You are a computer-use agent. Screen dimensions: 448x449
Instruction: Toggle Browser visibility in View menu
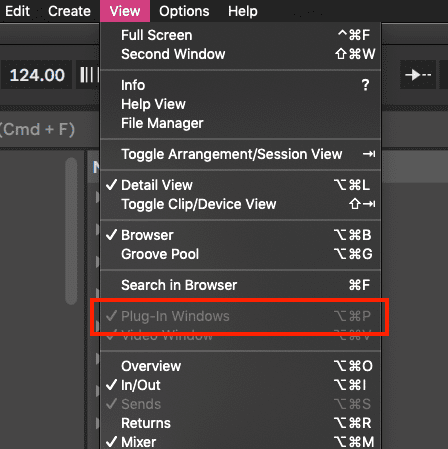[240, 235]
